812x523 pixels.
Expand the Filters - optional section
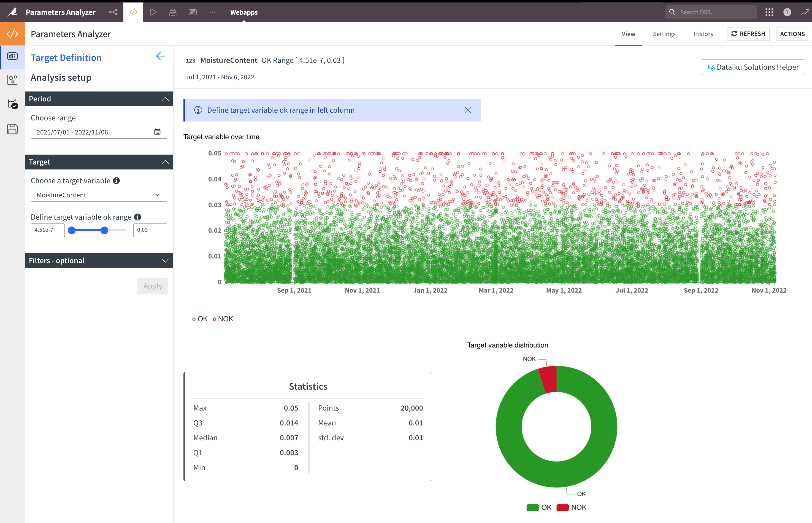99,260
